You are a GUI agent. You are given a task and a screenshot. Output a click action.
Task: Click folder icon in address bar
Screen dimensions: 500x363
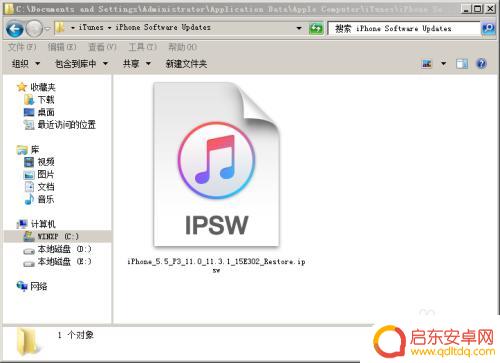click(60, 28)
